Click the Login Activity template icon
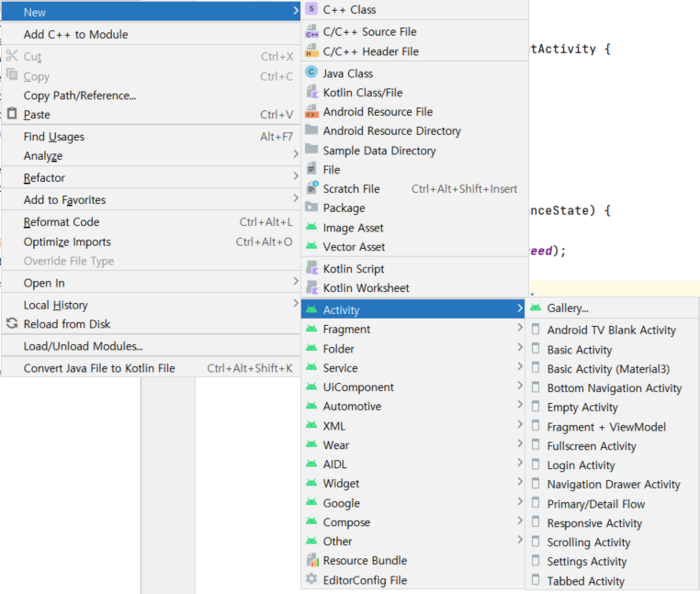 [536, 465]
